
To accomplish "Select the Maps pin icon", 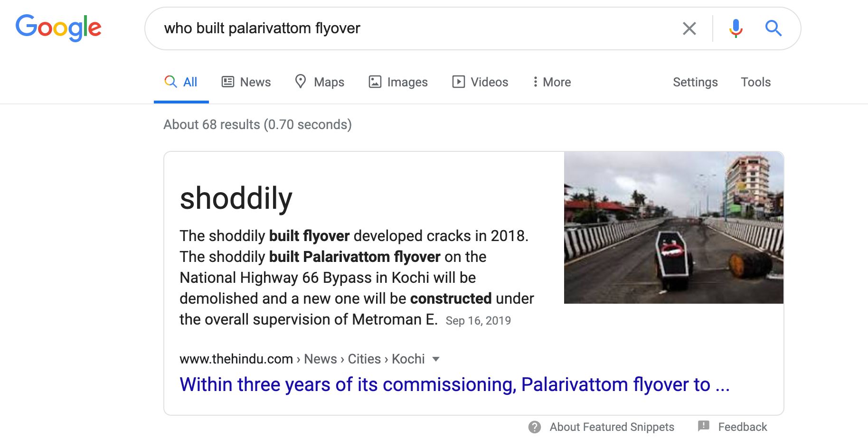I will [301, 82].
